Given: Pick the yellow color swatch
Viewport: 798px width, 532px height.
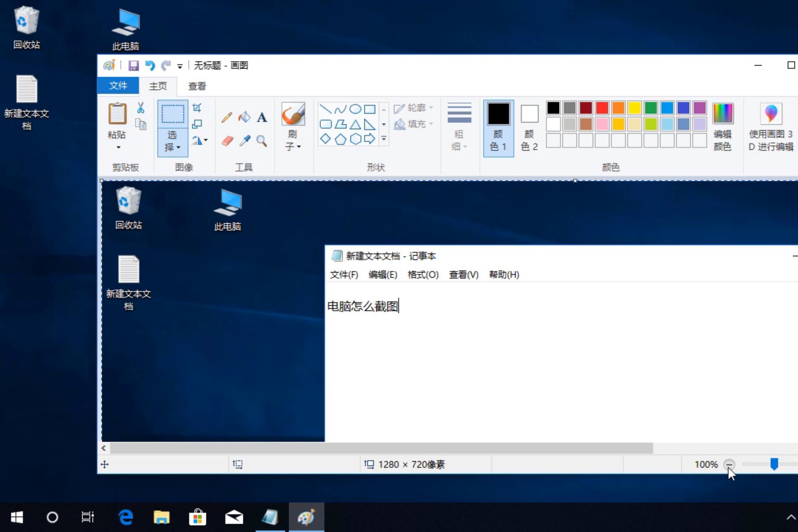Looking at the screenshot, I should 634,108.
